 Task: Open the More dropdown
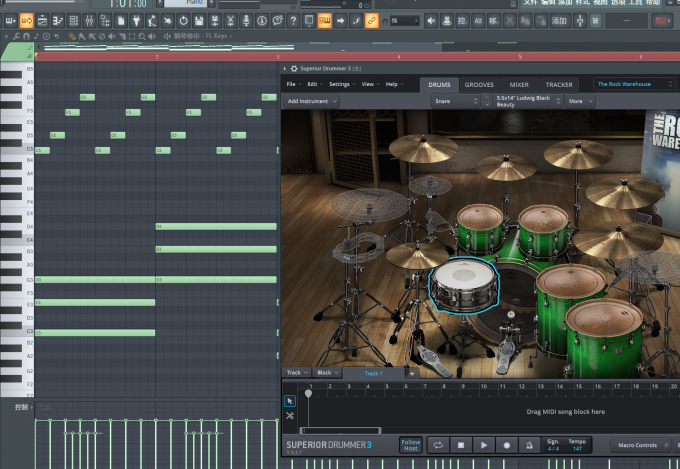click(580, 101)
